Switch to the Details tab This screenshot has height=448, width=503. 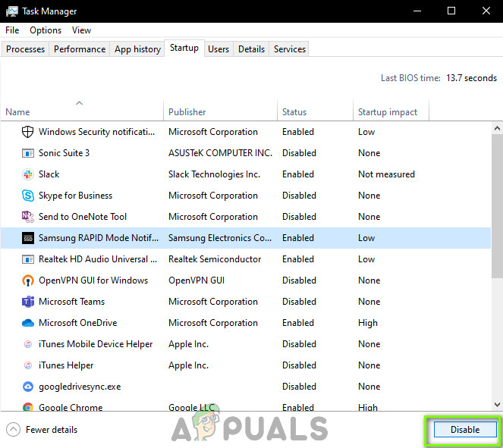point(252,49)
